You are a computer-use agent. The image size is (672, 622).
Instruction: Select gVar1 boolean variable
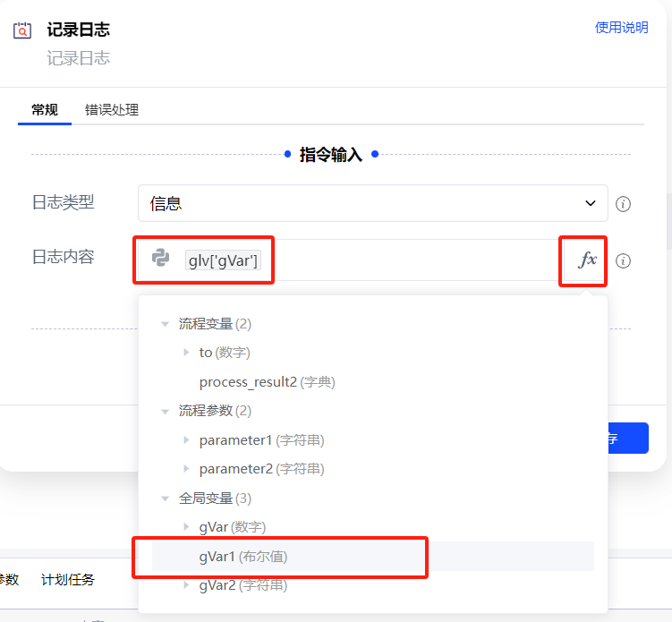point(243,557)
